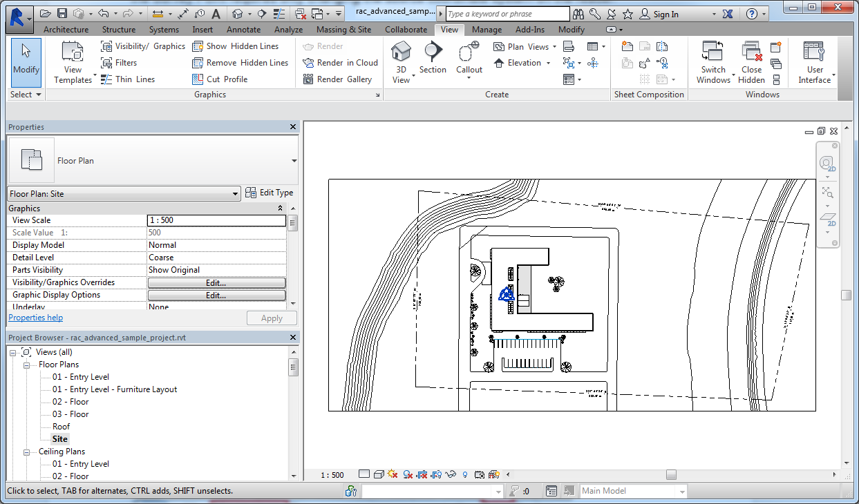Click the large Section tool in Create panel
The image size is (859, 504).
click(x=433, y=57)
